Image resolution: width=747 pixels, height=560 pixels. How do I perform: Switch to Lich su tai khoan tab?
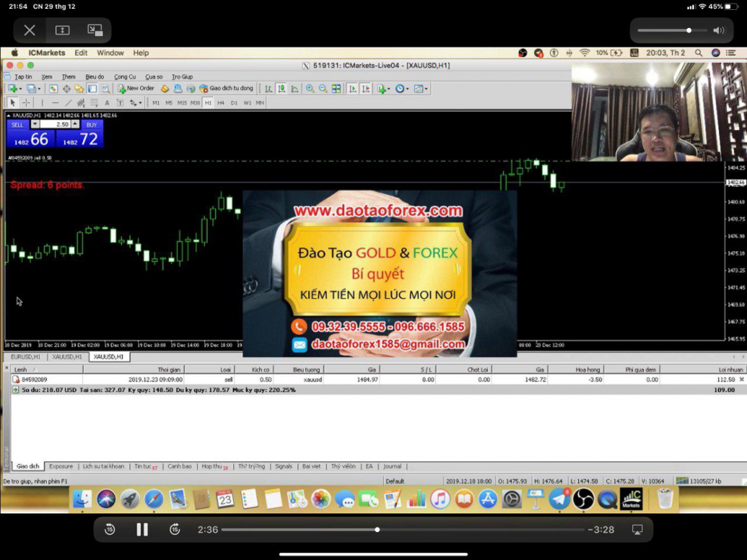point(103,466)
